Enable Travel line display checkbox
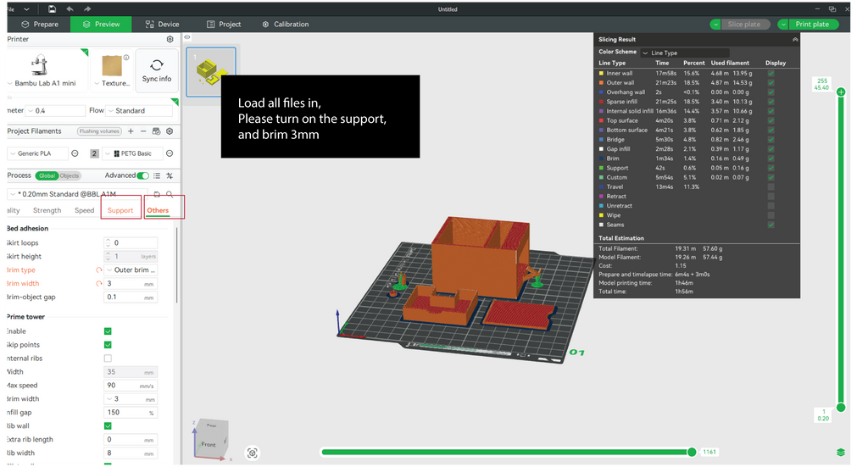The image size is (868, 467). pyautogui.click(x=771, y=186)
